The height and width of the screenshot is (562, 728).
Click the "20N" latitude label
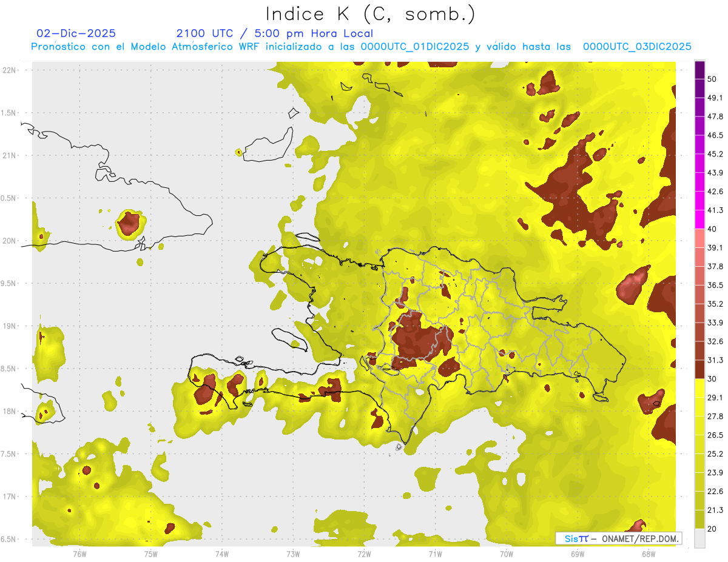[10, 241]
